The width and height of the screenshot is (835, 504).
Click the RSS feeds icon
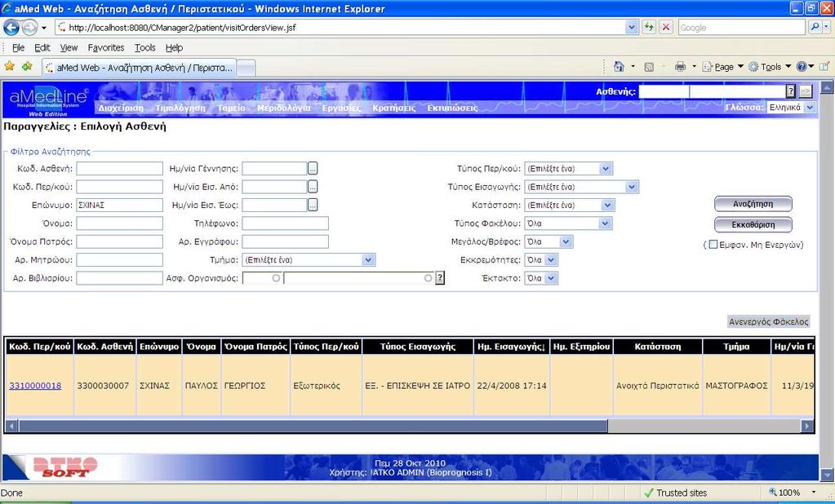click(x=649, y=67)
